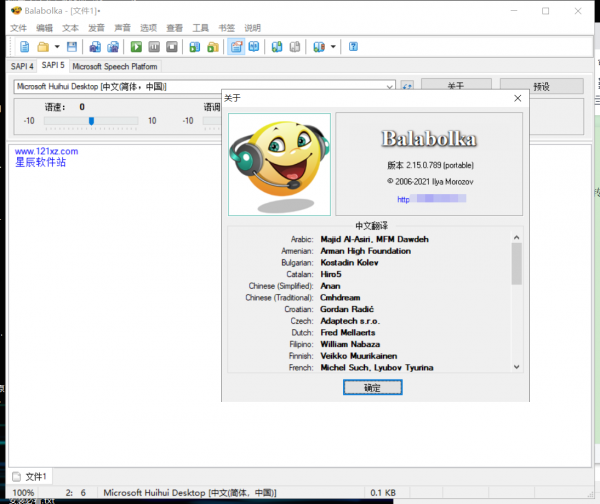Screen dimensions: 600x504
Task: Click the New document toolbar icon
Action: coord(24,47)
